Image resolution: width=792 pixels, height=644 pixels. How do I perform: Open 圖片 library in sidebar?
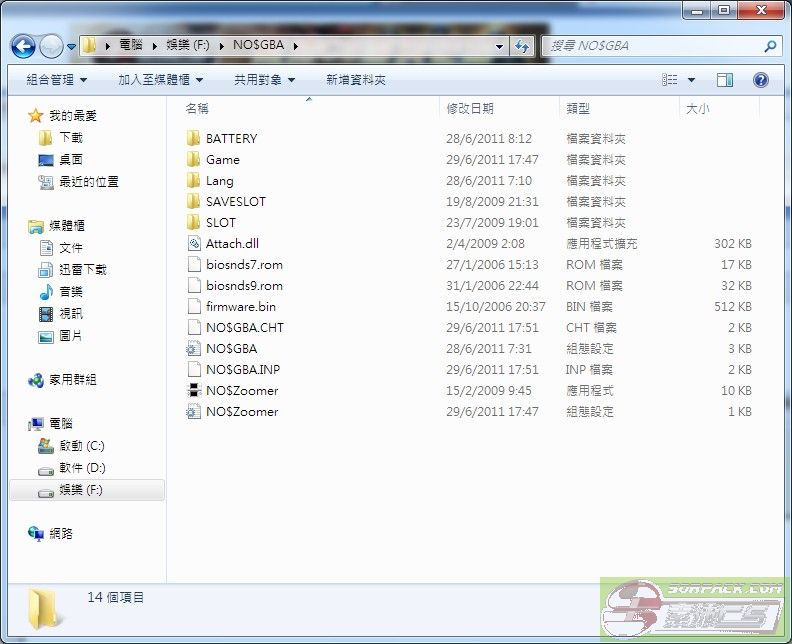(x=71, y=335)
